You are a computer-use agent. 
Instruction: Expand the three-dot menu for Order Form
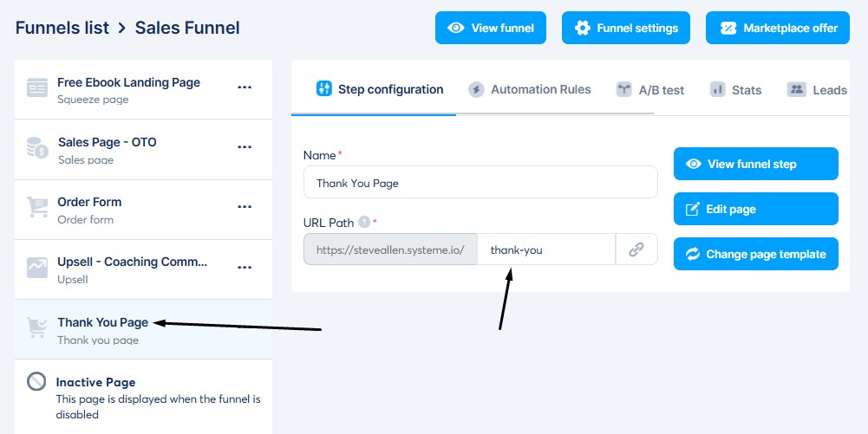245,206
